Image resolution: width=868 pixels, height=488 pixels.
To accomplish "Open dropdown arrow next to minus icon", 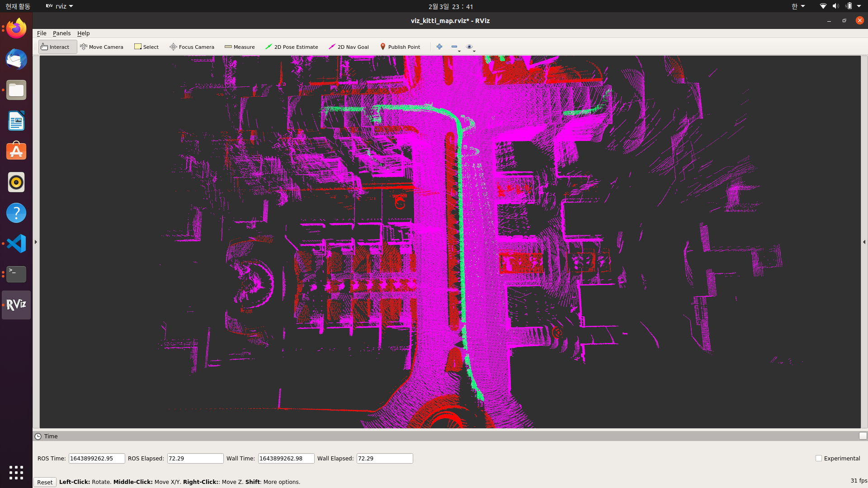I will point(459,51).
